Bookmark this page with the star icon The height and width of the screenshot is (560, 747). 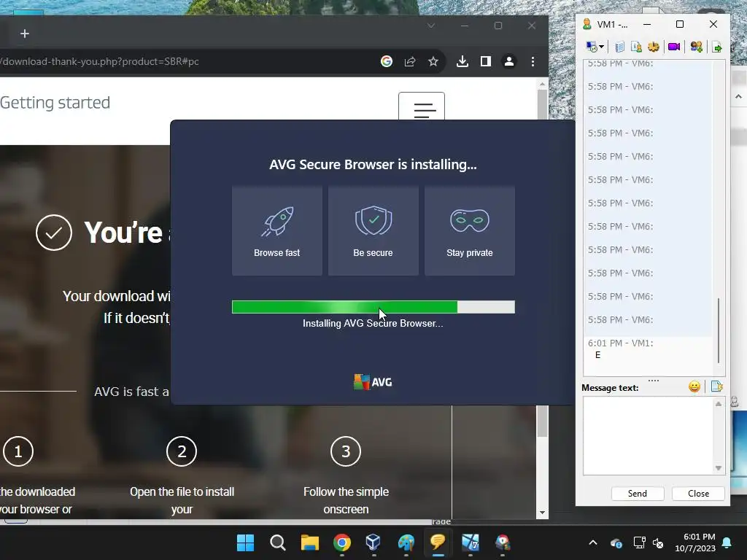(433, 61)
